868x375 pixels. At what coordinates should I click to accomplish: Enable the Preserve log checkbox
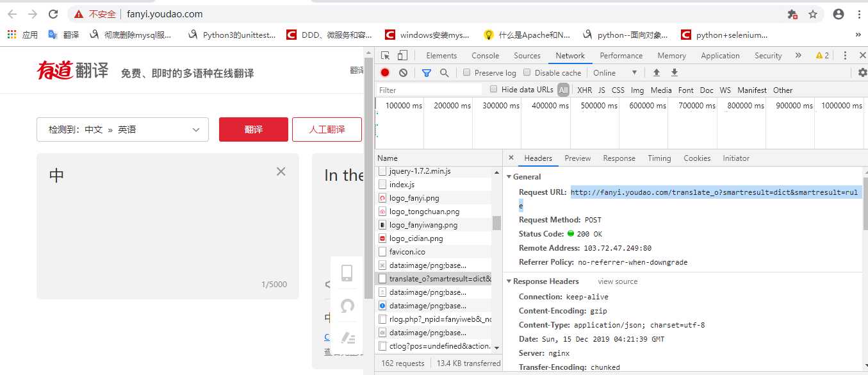466,72
